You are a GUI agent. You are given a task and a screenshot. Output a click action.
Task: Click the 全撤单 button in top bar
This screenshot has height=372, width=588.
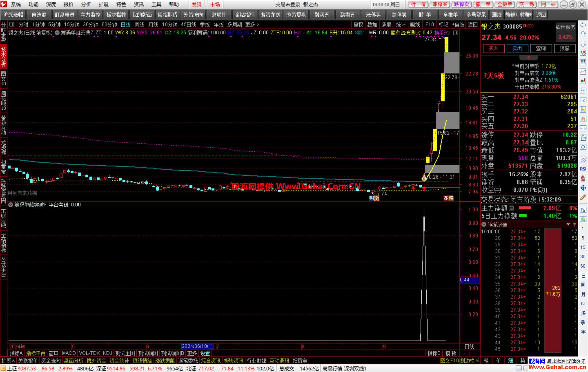point(505,4)
